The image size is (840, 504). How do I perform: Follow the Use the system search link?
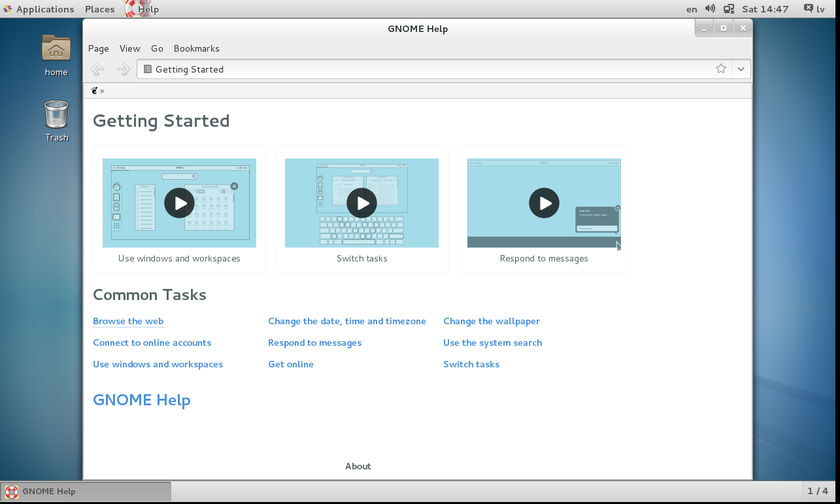click(492, 343)
